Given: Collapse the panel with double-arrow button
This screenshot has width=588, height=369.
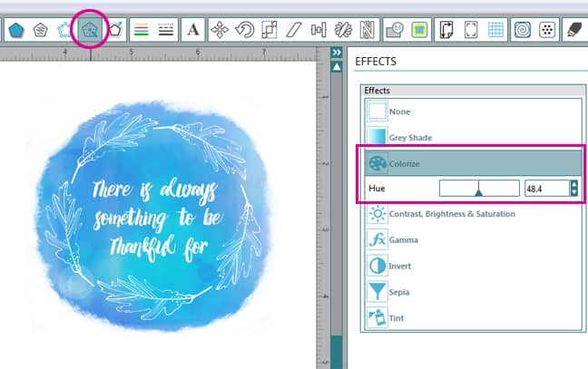Looking at the screenshot, I should coord(336,53).
